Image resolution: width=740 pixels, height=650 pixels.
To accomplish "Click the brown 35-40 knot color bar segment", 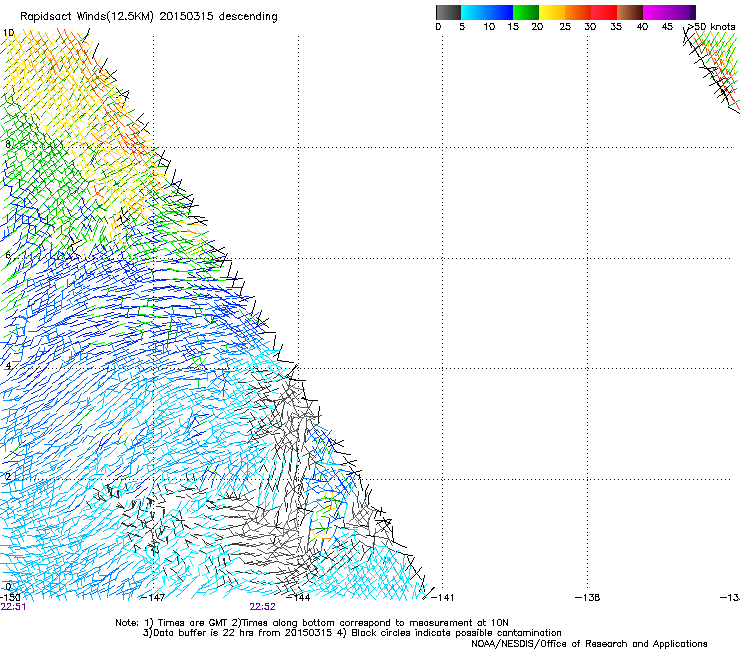I will 630,12.
